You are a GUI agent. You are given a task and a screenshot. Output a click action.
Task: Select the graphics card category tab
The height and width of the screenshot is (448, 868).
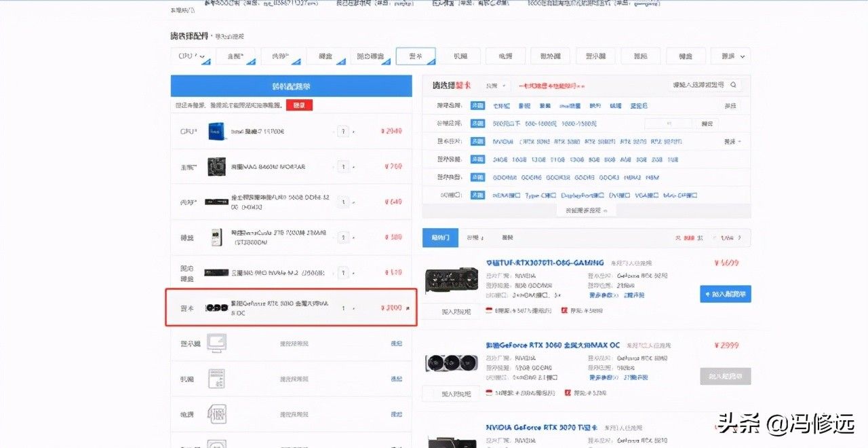tap(416, 56)
